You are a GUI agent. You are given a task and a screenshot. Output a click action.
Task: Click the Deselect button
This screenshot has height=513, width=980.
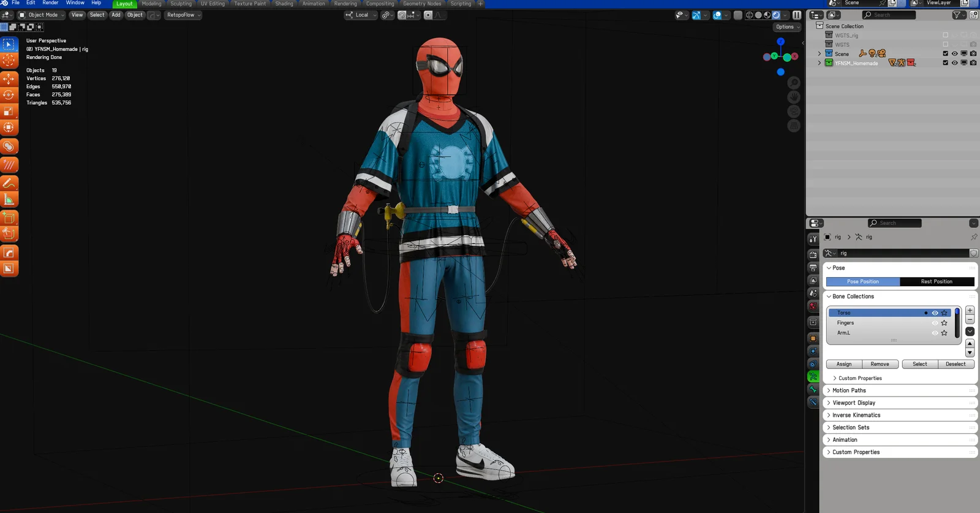click(x=956, y=364)
